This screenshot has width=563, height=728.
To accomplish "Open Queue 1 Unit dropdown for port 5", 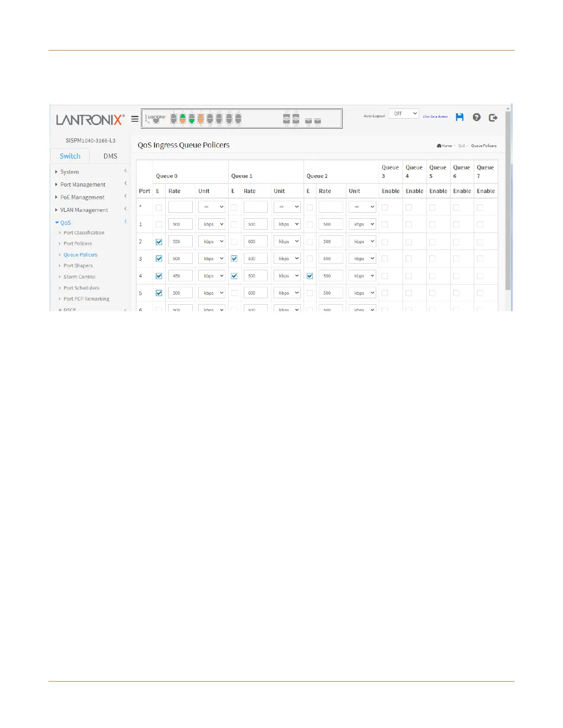I will pos(287,293).
